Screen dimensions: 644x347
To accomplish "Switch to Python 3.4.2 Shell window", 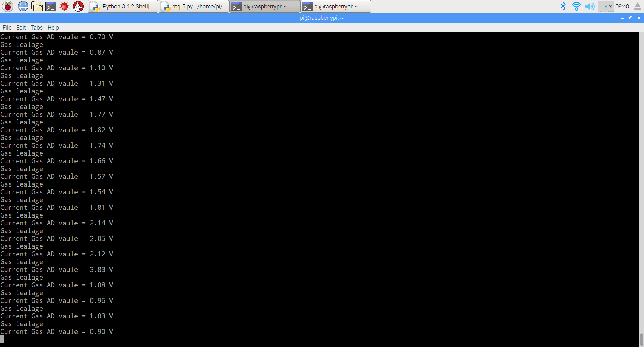I will [123, 6].
